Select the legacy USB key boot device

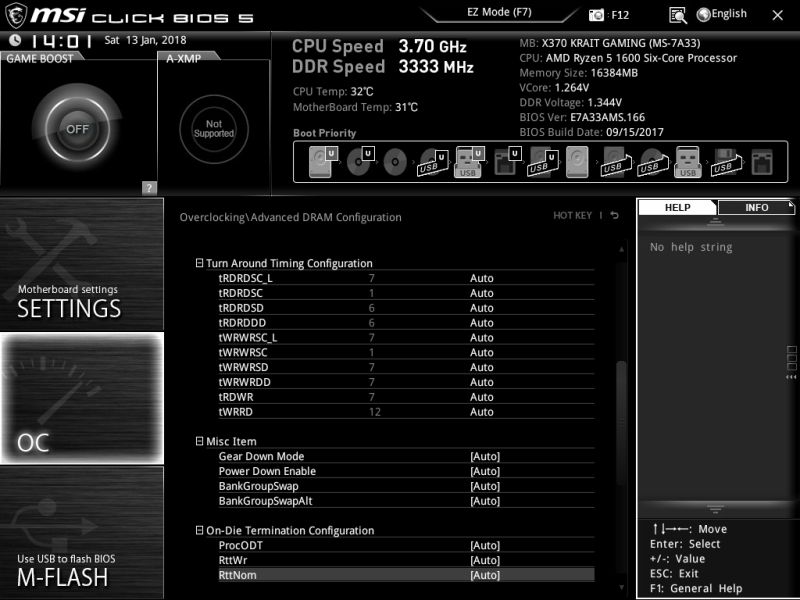(688, 162)
